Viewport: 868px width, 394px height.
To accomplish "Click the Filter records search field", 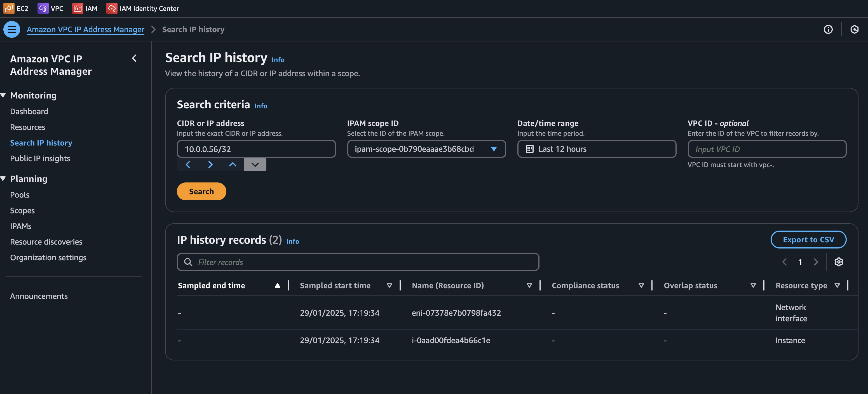I will (358, 262).
